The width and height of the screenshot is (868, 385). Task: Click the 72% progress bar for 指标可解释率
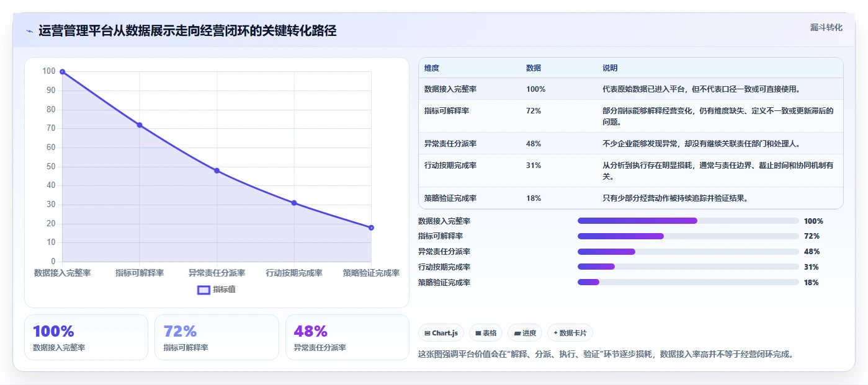(x=688, y=236)
